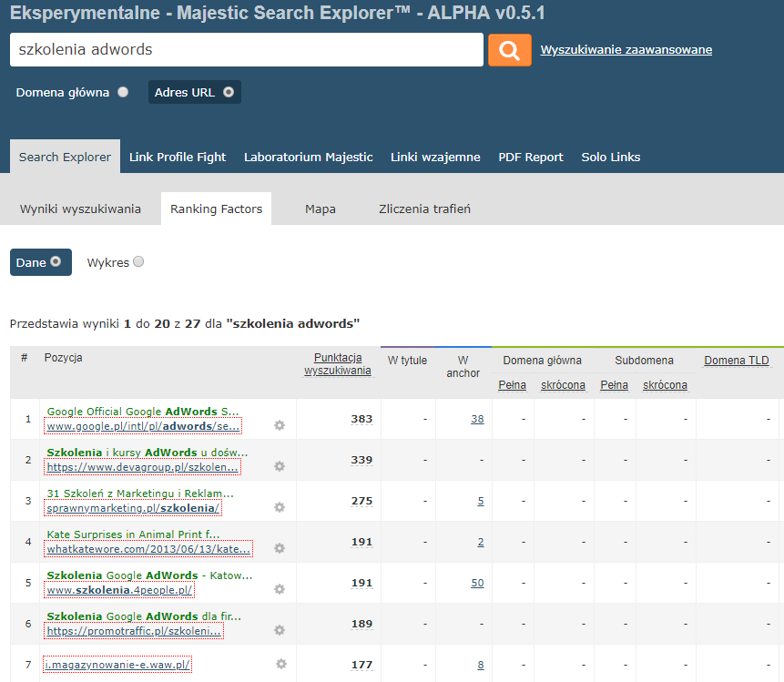Image resolution: width=784 pixels, height=682 pixels.
Task: Click search score 339
Action: 361,460
